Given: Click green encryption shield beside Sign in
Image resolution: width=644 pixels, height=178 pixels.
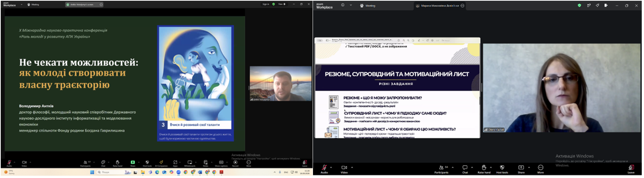Looking at the screenshot, I should [273, 4].
